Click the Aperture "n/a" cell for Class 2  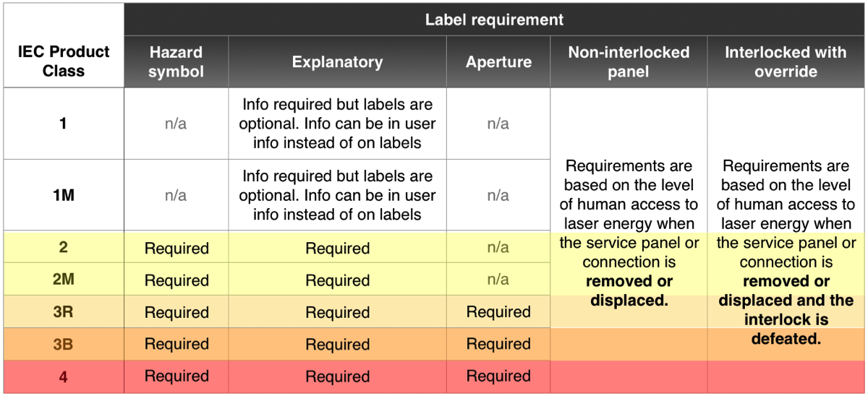click(x=498, y=247)
